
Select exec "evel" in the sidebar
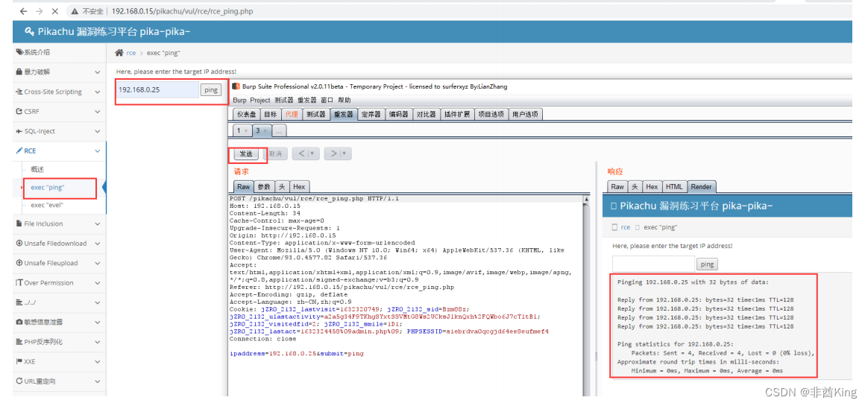47,205
